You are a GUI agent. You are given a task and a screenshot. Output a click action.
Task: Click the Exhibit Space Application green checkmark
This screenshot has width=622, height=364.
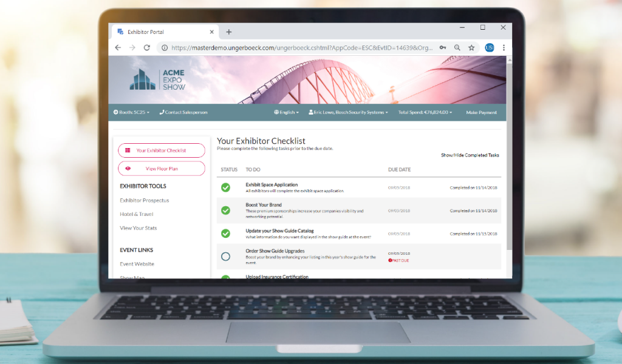pyautogui.click(x=225, y=187)
